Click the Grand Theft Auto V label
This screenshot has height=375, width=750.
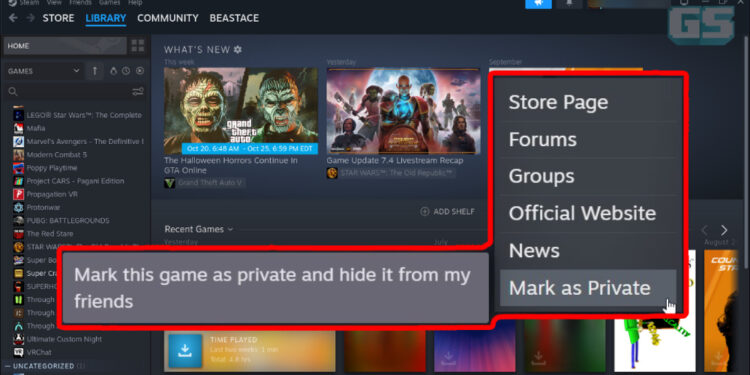(210, 183)
